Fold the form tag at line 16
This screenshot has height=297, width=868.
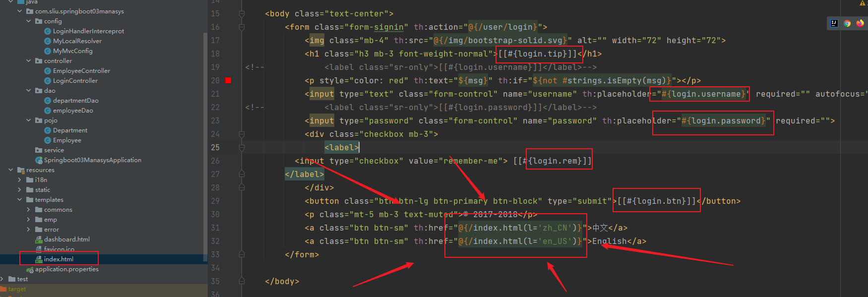click(242, 27)
